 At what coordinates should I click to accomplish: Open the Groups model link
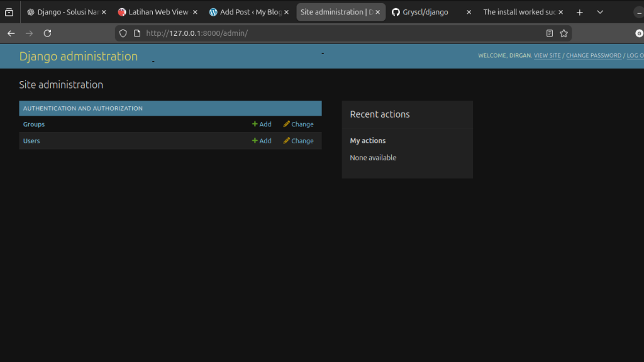point(34,124)
